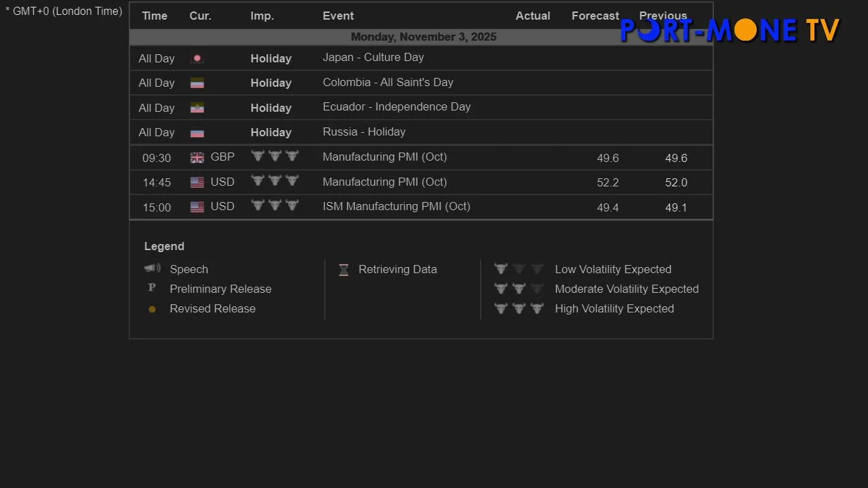The width and height of the screenshot is (868, 488).
Task: Click the Time column header
Action: point(155,16)
